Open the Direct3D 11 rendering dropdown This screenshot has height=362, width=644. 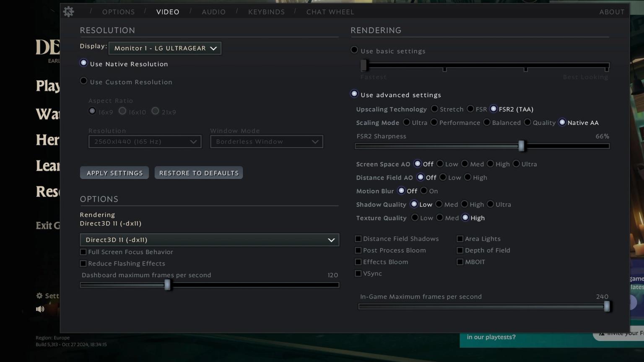(209, 240)
